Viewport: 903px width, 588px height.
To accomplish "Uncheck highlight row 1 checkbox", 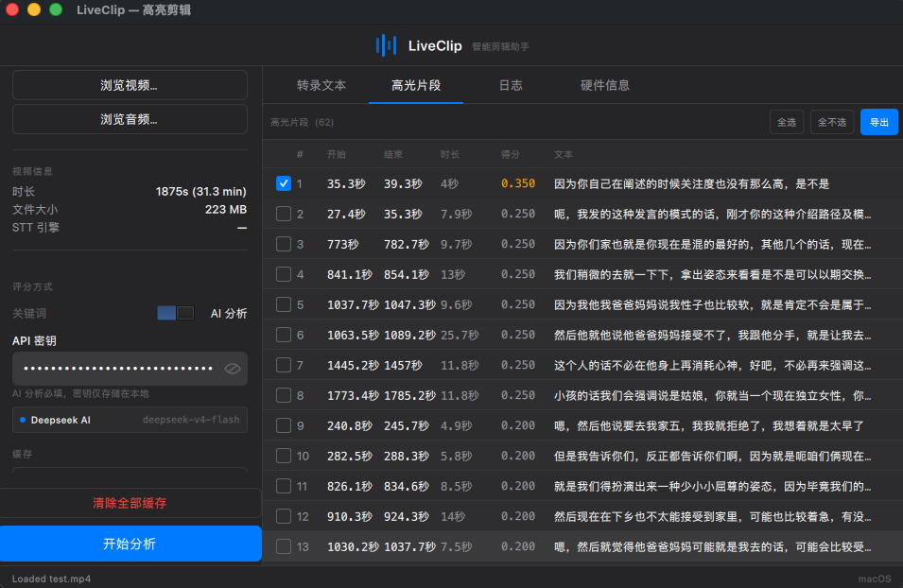I will point(284,183).
